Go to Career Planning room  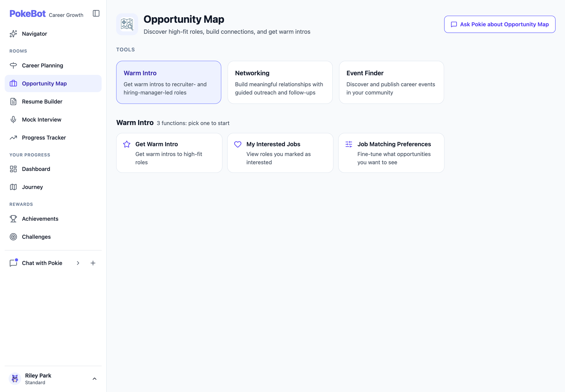click(x=53, y=65)
